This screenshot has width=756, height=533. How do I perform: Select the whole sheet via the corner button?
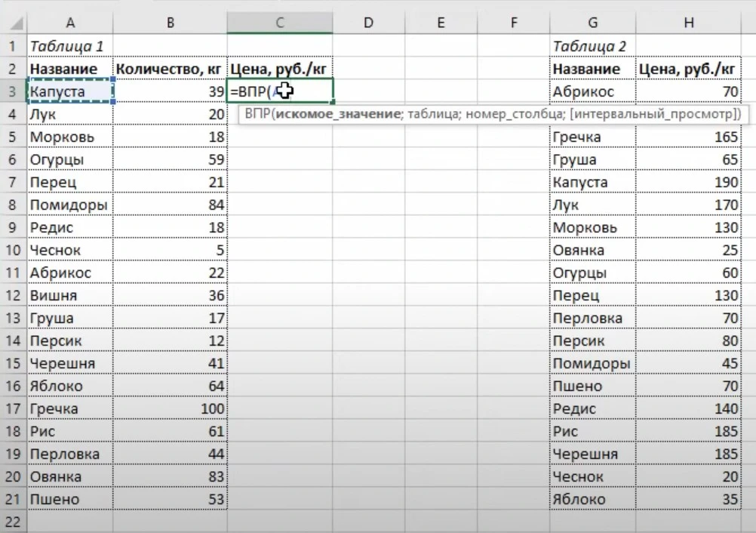13,23
